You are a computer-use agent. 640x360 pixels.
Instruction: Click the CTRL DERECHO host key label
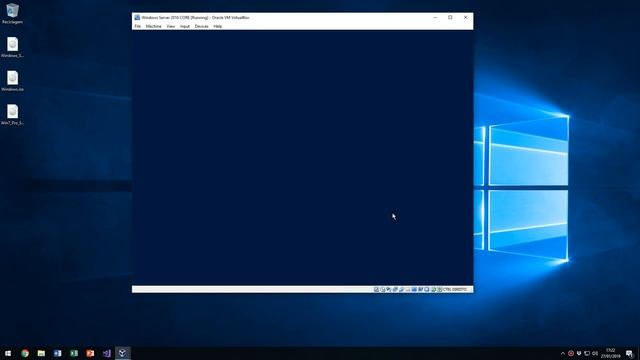(455, 289)
